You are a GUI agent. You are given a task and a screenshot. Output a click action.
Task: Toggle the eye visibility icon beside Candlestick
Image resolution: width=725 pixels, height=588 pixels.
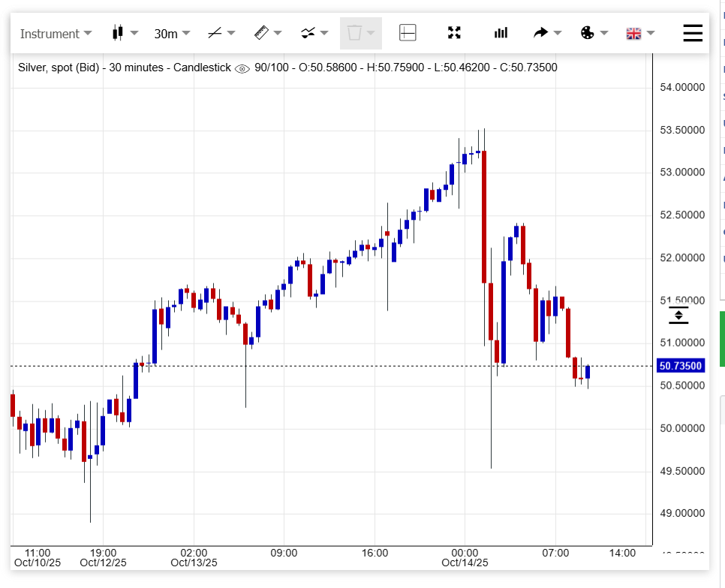click(x=242, y=68)
